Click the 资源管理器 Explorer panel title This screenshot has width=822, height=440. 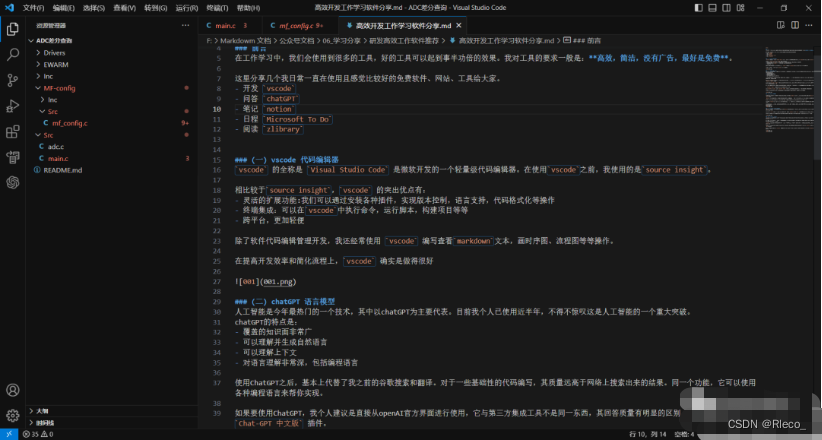(51, 25)
